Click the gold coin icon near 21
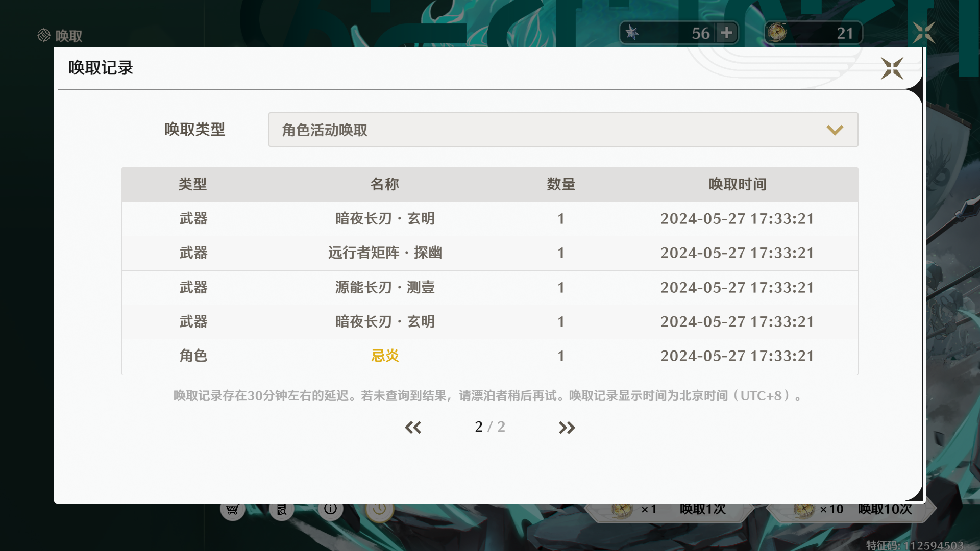 tap(777, 33)
